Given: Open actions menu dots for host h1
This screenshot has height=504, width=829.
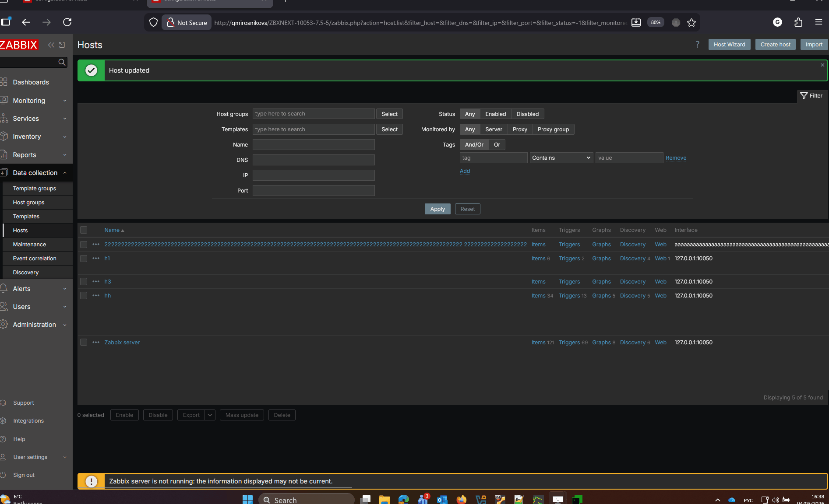Looking at the screenshot, I should (x=96, y=259).
